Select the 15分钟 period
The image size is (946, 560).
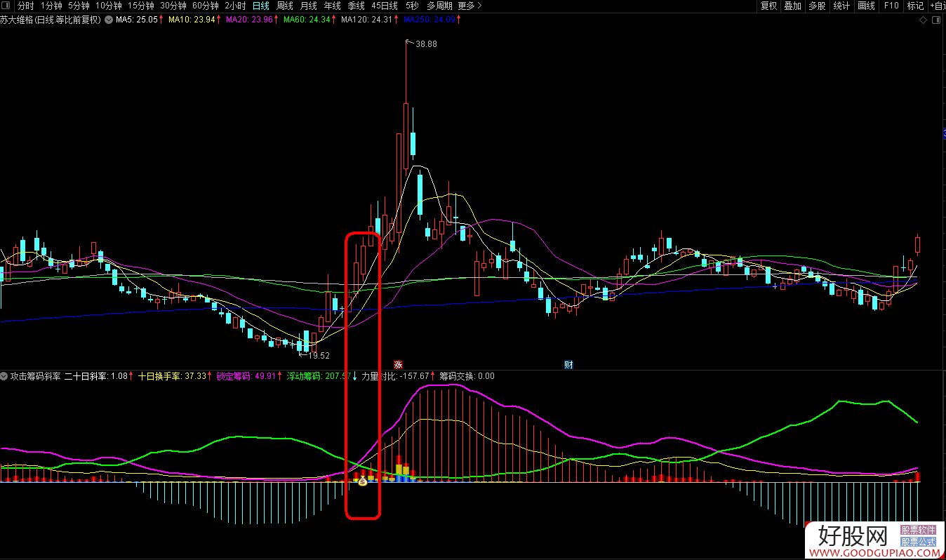coord(141,6)
